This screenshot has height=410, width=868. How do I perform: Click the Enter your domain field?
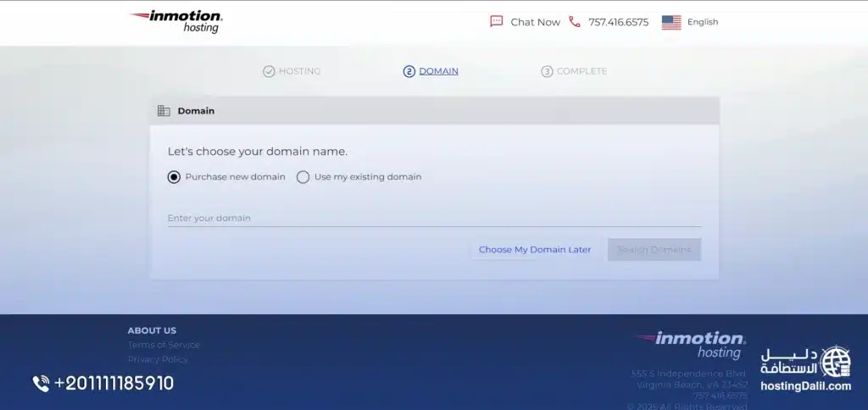[x=435, y=218]
